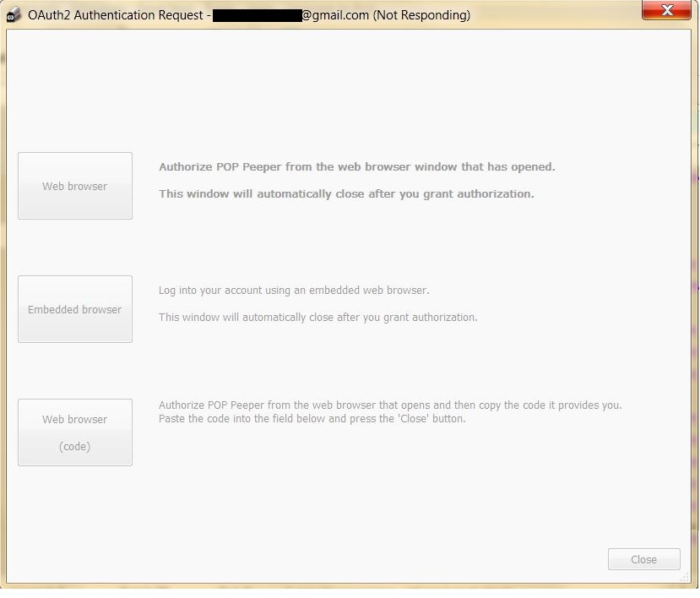The image size is (700, 598).
Task: Click the 'Authorize POP Peeper from the web browser window that has opened.' text
Action: point(357,167)
